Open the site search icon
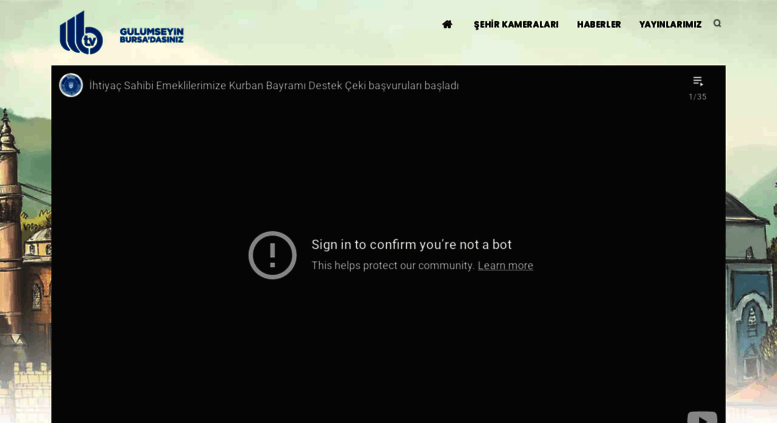 [x=717, y=23]
